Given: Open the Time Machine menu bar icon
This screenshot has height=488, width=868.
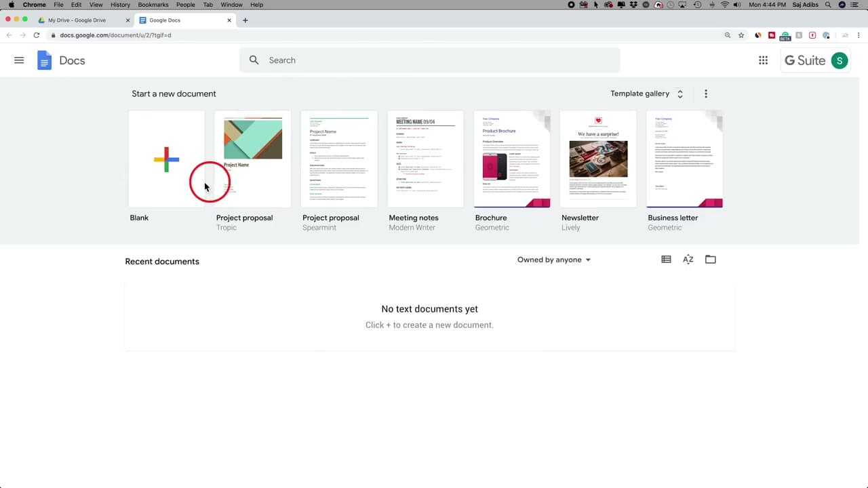Looking at the screenshot, I should click(698, 5).
